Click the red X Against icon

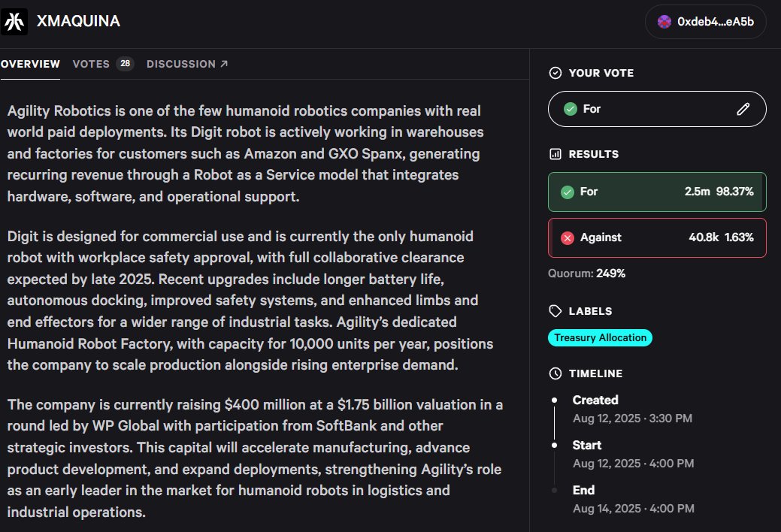(568, 237)
